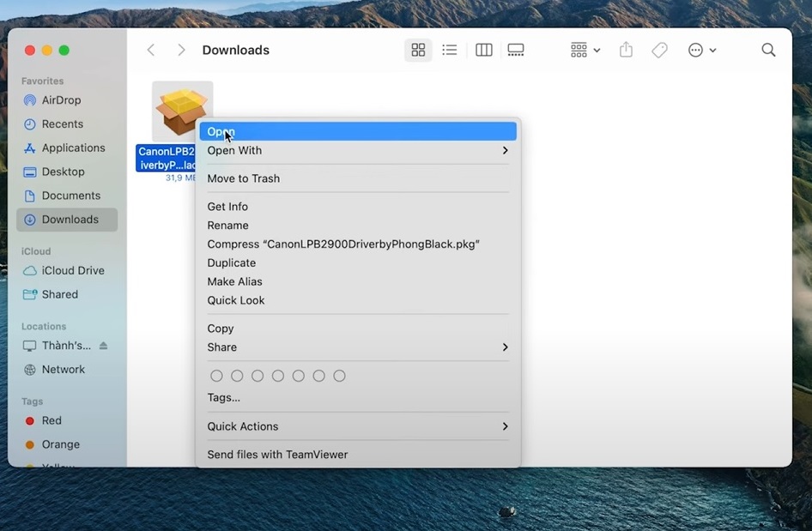This screenshot has height=531, width=812.
Task: Switch Finder to column view
Action: pyautogui.click(x=484, y=51)
